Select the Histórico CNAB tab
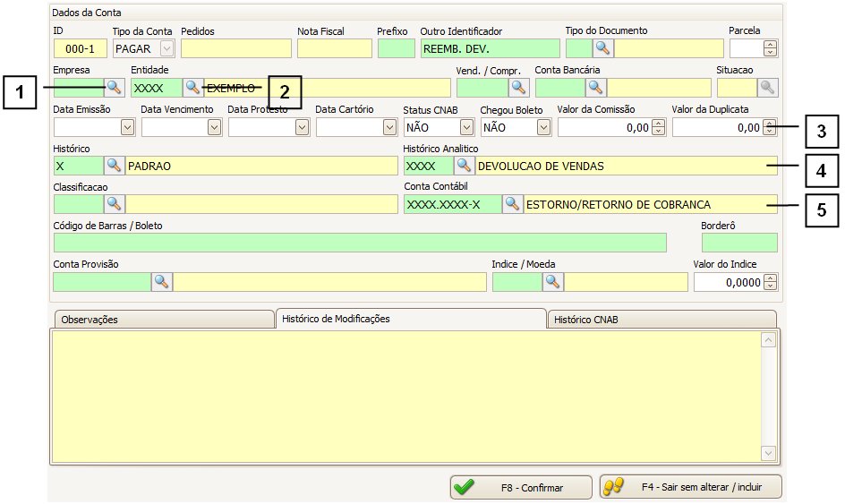Screen dimensions: 845x504 pos(661,320)
